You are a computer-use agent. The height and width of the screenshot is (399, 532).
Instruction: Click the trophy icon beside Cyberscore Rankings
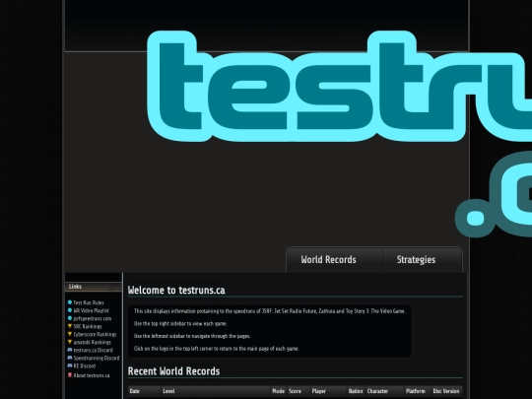coord(70,334)
